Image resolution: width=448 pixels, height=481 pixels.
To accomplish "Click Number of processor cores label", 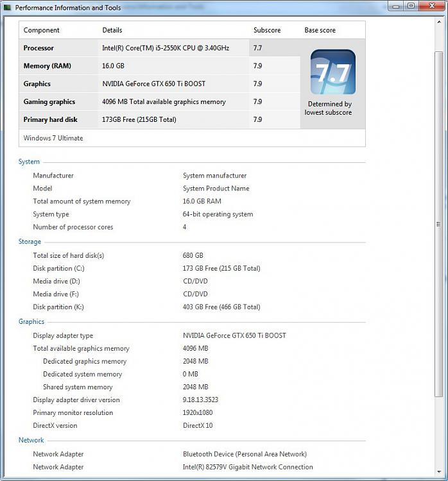I will point(73,227).
